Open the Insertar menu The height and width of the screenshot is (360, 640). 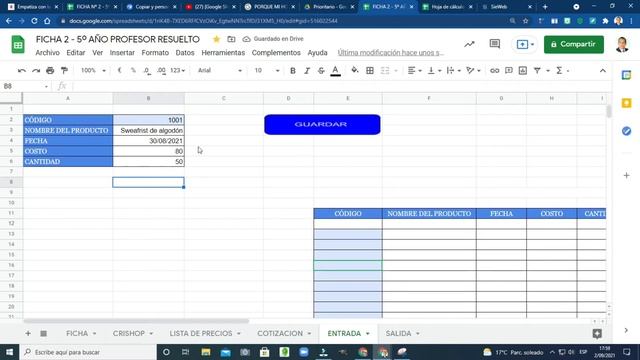pos(122,53)
